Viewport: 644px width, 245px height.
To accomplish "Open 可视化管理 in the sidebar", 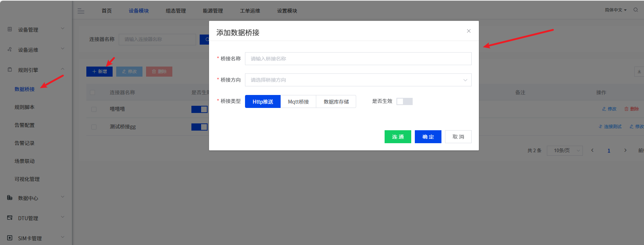I will pyautogui.click(x=27, y=179).
